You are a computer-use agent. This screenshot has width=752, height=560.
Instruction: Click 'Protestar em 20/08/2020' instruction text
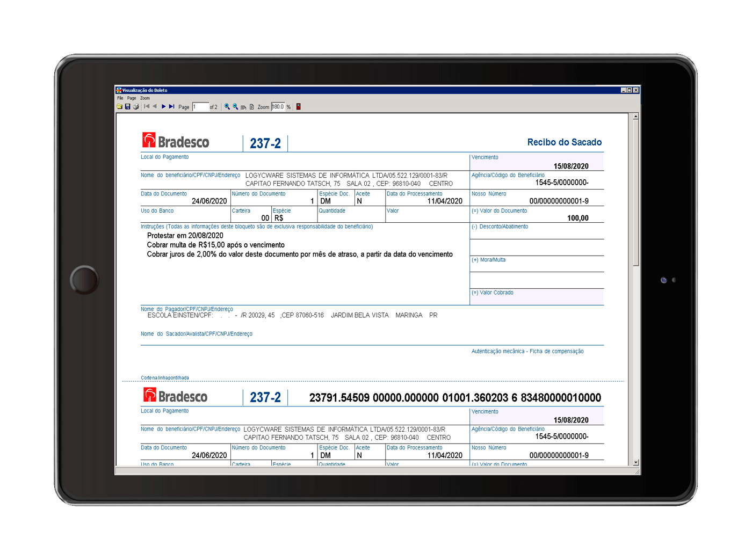185,236
